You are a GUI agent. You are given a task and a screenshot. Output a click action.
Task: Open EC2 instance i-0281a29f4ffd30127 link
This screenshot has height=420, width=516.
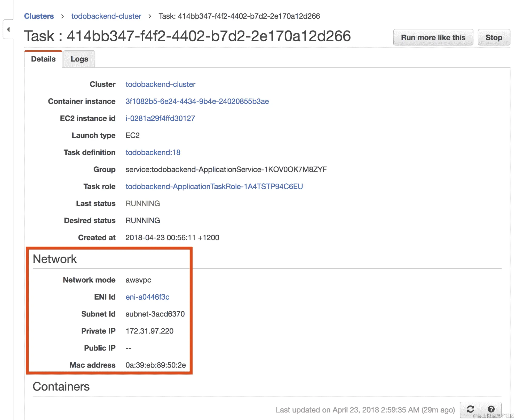160,118
